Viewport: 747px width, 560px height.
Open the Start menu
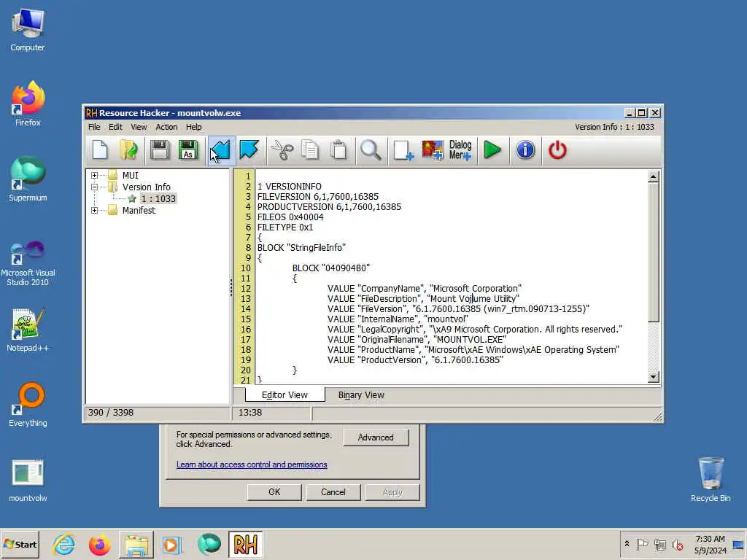point(20,544)
